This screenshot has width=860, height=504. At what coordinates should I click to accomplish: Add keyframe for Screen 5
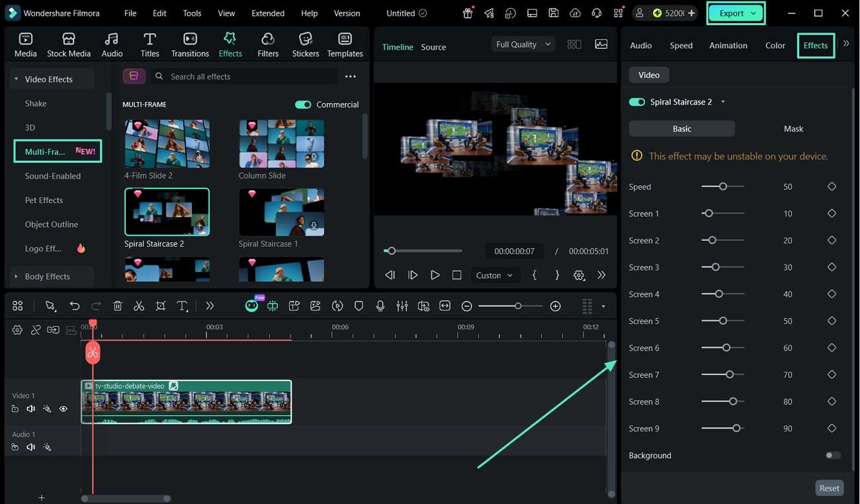[x=832, y=321]
